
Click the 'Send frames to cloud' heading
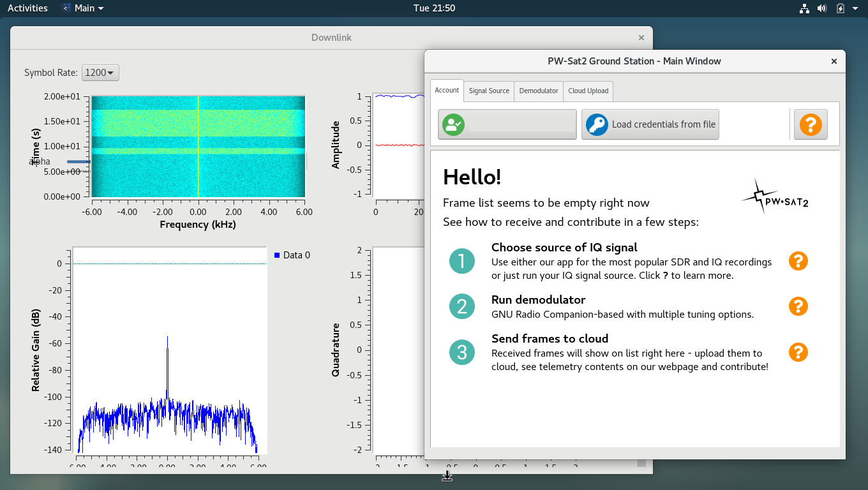tap(550, 339)
